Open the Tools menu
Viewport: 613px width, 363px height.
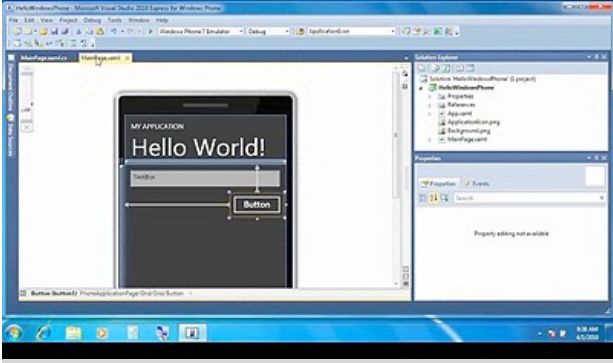[x=115, y=20]
